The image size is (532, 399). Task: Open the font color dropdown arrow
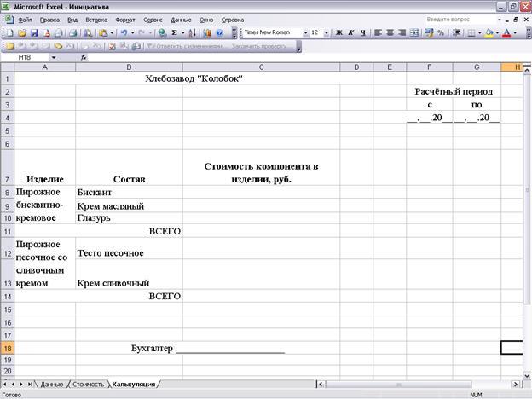coord(514,32)
